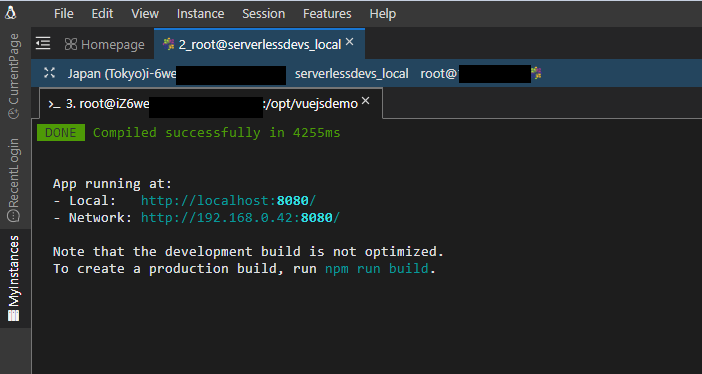Open the Features menu
Image resolution: width=702 pixels, height=374 pixels.
click(x=327, y=14)
